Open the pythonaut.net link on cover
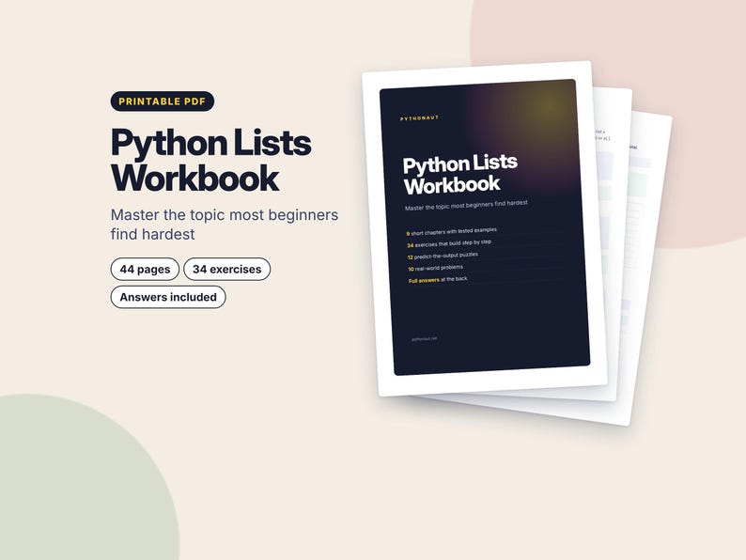 tap(424, 339)
